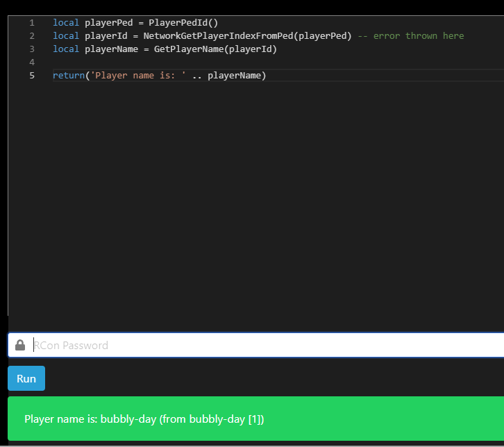Click the Run button

26,378
